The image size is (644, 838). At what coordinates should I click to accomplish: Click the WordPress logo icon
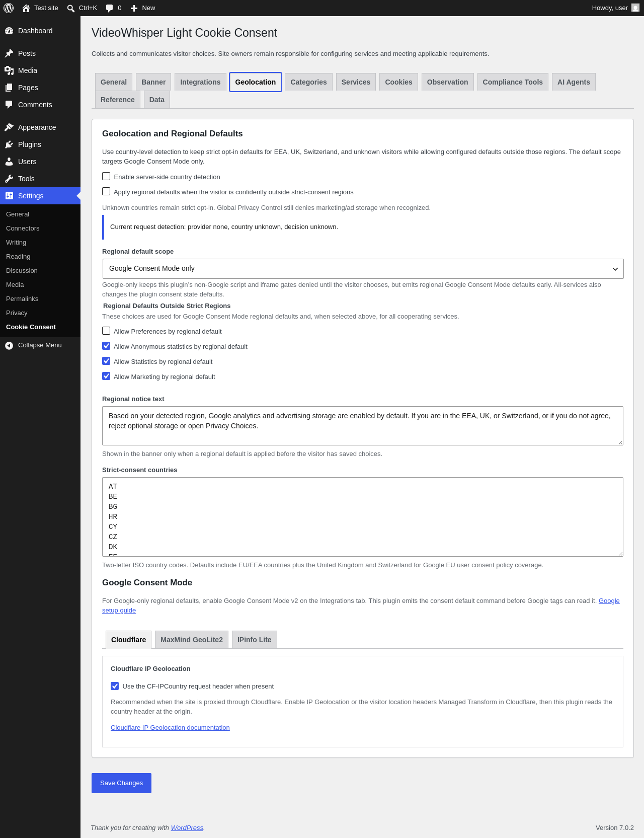[x=9, y=8]
